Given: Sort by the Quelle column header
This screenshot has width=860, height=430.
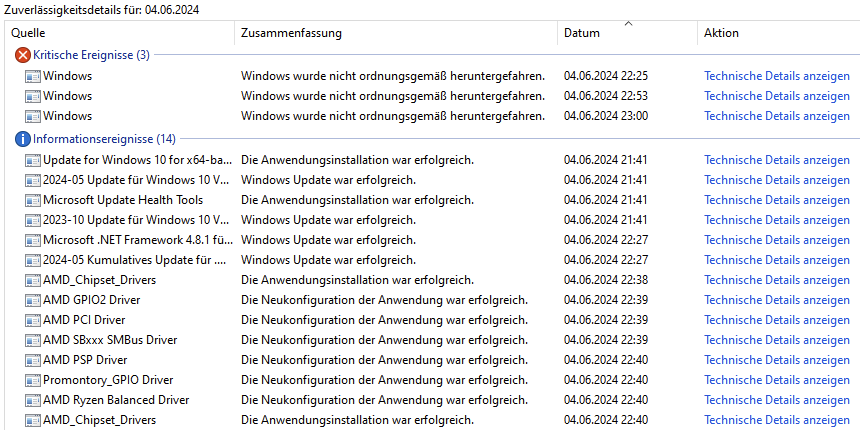Looking at the screenshot, I should (121, 33).
